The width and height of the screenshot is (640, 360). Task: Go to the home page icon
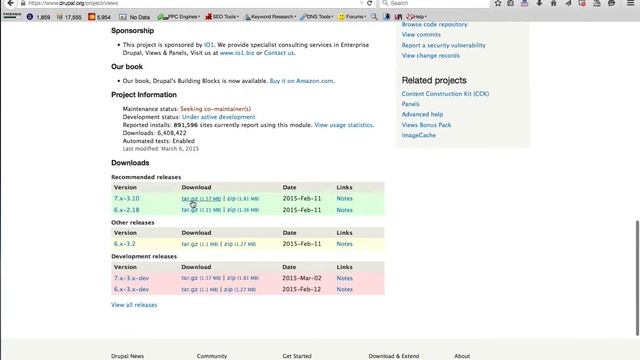(x=553, y=3)
